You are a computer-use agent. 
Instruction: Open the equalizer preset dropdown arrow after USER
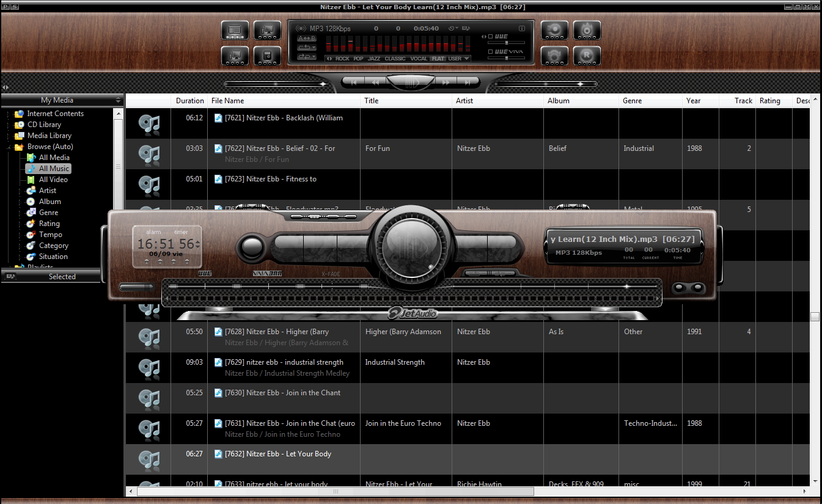[x=467, y=59]
